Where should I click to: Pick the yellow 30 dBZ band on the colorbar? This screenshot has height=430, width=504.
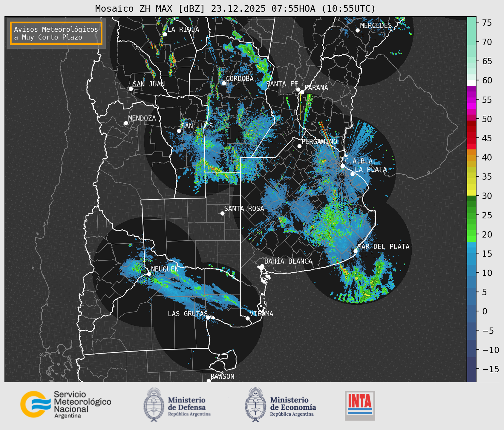click(471, 193)
